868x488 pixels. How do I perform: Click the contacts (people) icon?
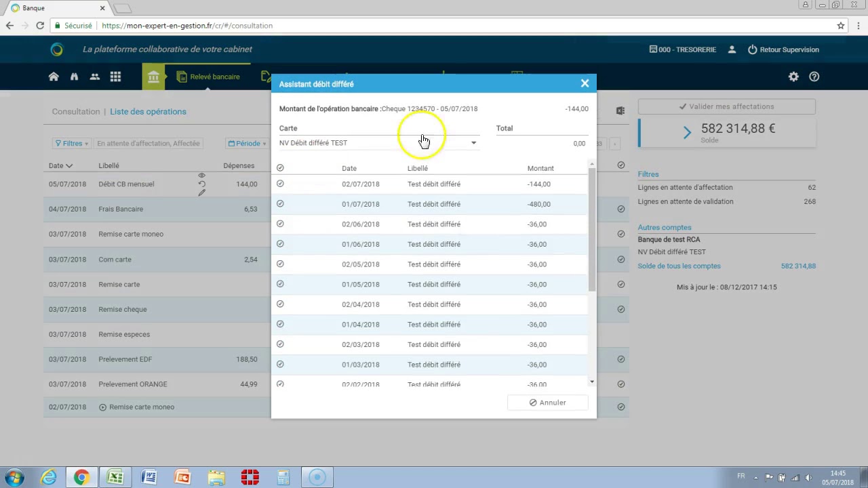(95, 77)
